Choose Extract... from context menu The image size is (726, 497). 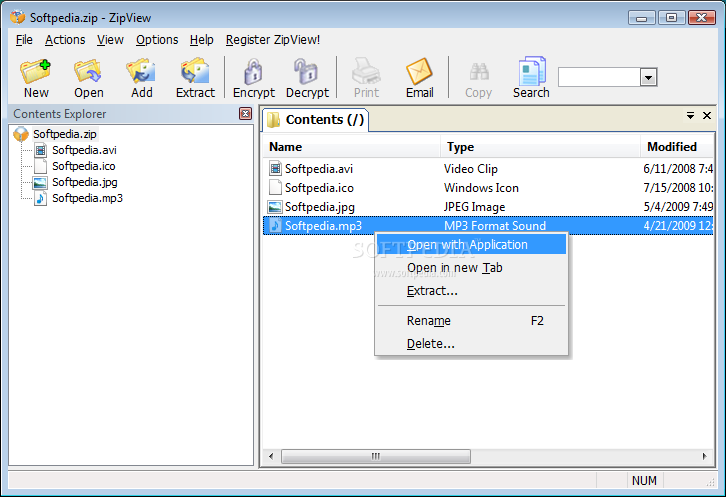(471, 291)
